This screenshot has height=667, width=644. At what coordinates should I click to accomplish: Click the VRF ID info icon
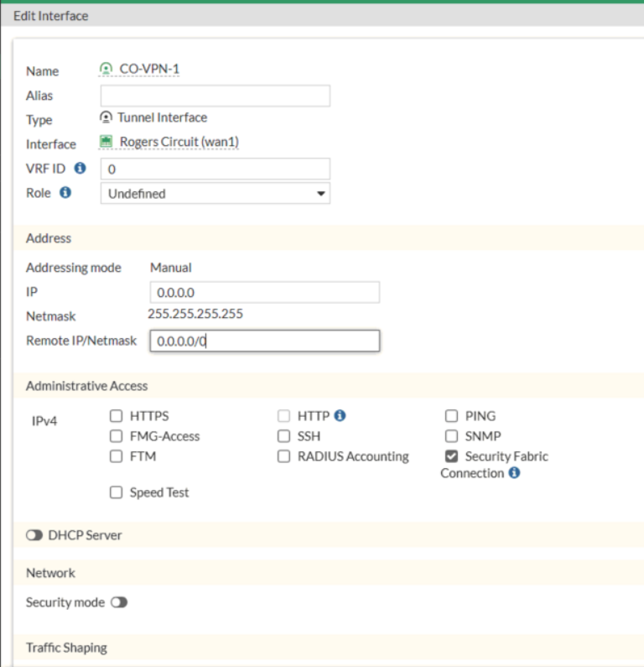[80, 169]
